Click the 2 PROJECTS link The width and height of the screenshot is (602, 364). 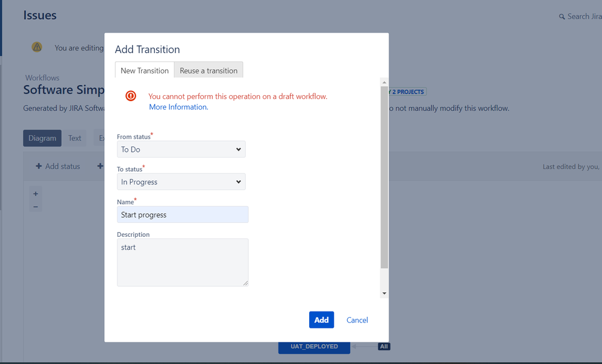click(x=406, y=92)
